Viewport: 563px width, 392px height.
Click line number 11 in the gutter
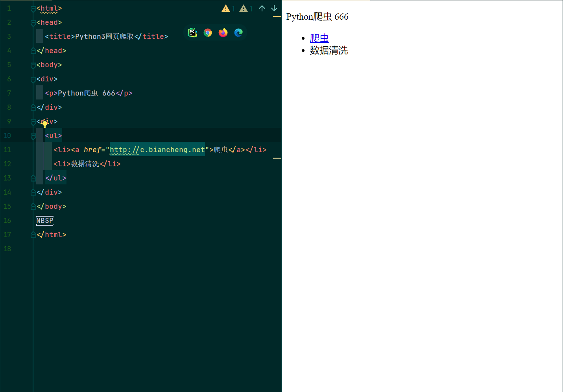7,150
